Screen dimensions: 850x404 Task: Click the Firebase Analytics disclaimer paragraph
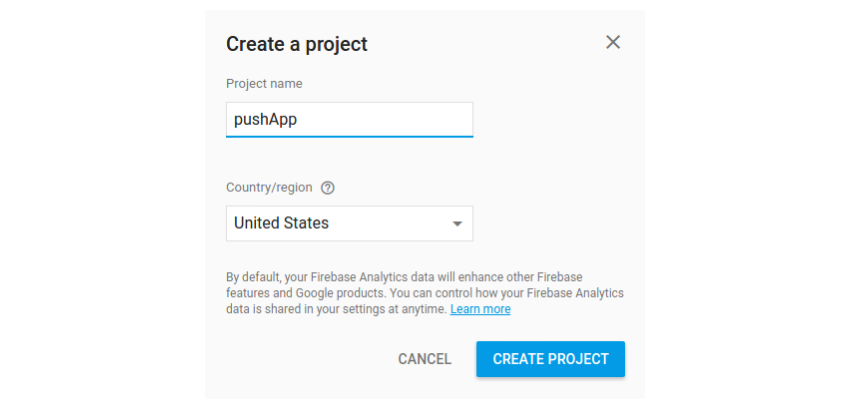click(425, 293)
